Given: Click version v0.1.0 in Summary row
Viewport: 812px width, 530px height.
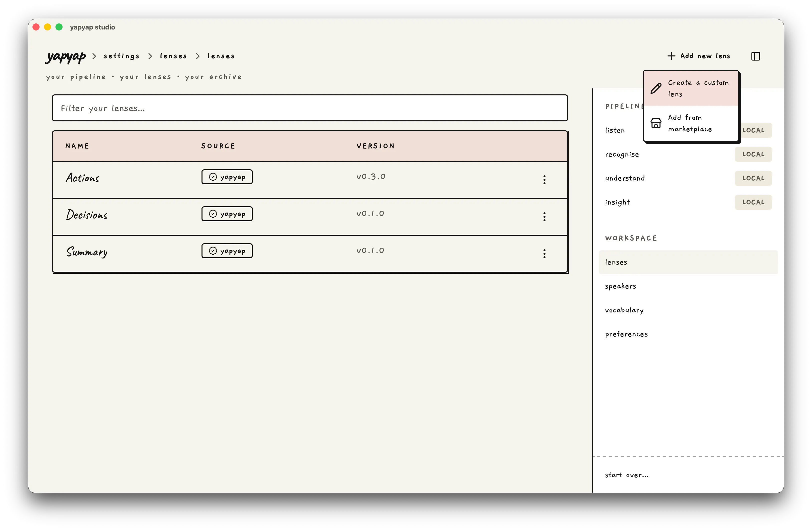Looking at the screenshot, I should pos(370,251).
